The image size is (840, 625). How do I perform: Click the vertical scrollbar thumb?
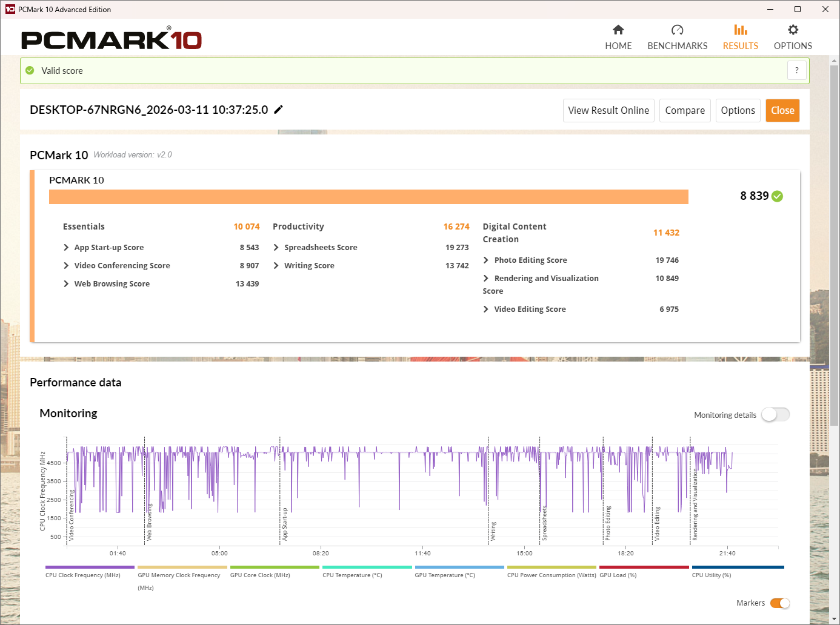(x=835, y=242)
